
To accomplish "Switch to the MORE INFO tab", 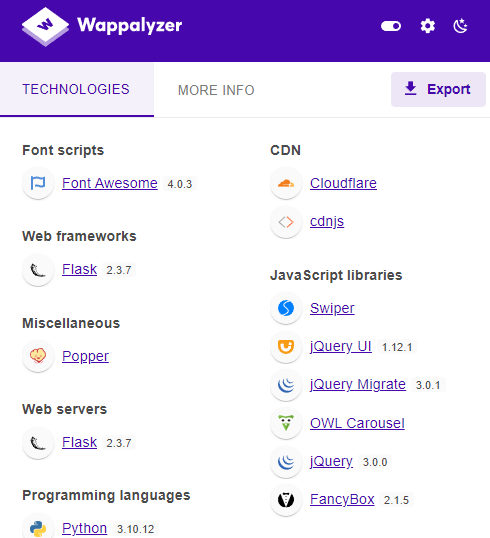I will [x=216, y=90].
